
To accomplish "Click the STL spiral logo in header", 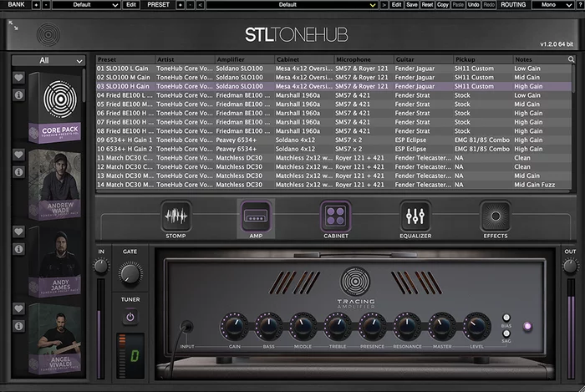I will point(48,35).
